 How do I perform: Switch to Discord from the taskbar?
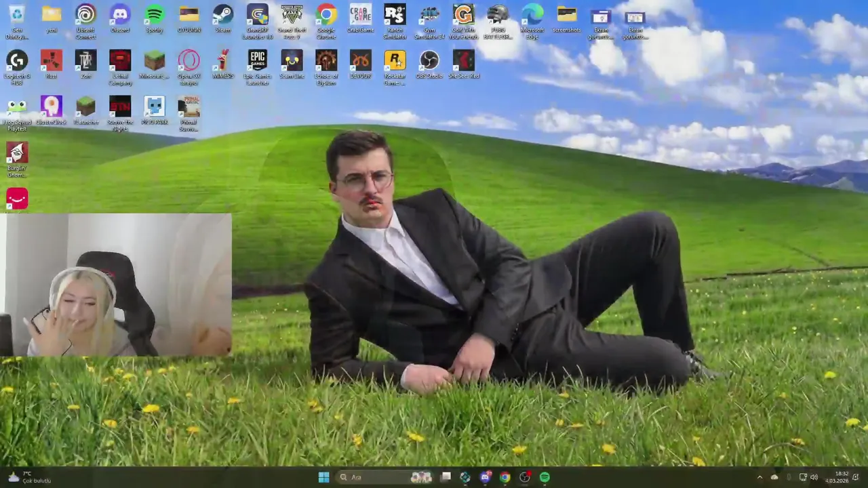pos(485,477)
